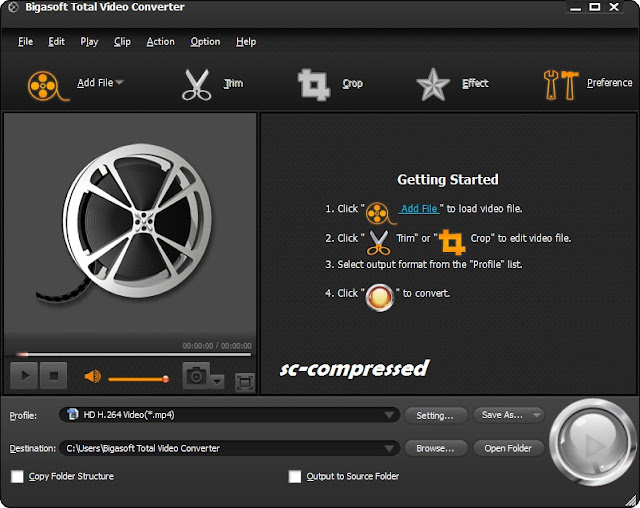This screenshot has height=508, width=640.
Task: Click the Preference toolbar label
Action: coord(609,83)
